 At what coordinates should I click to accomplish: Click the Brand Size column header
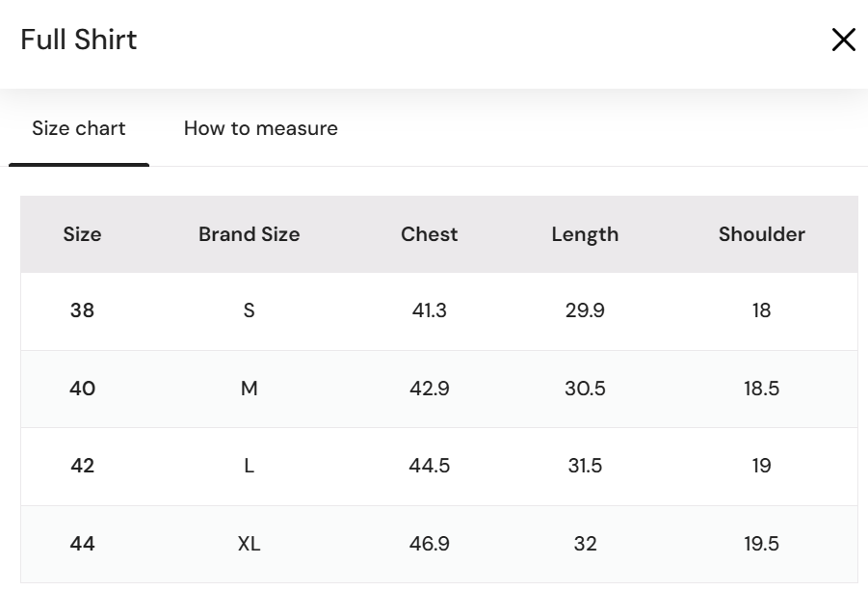(x=249, y=234)
